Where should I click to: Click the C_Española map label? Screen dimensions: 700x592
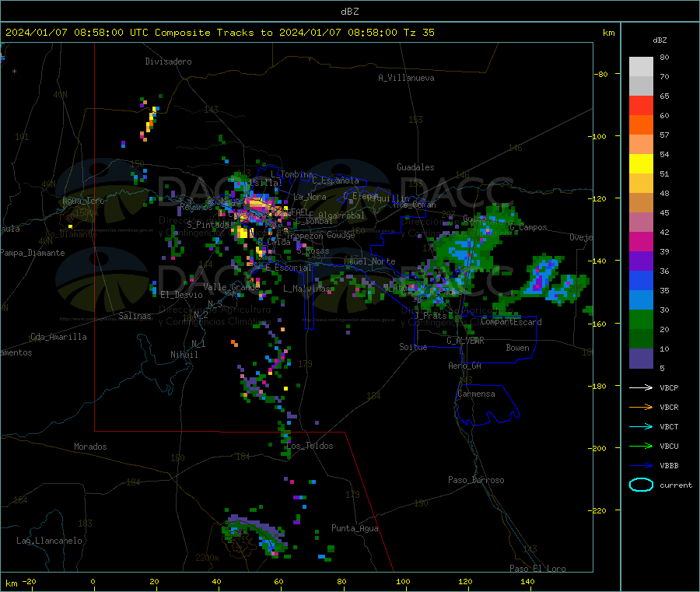(336, 180)
